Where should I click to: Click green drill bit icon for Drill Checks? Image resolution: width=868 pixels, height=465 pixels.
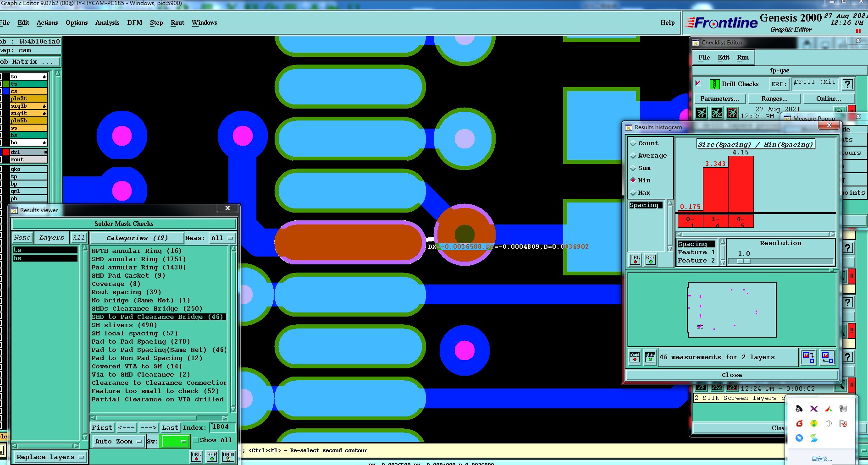click(714, 84)
